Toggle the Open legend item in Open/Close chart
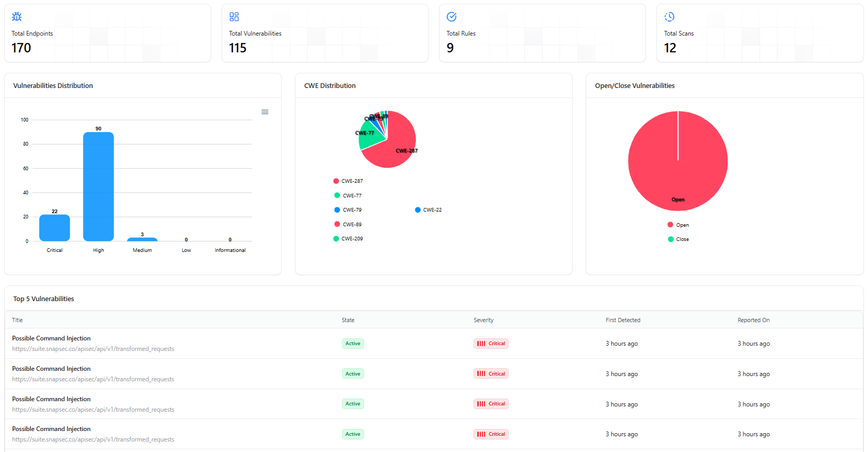Viewport: 868px width, 452px height. 678,225
